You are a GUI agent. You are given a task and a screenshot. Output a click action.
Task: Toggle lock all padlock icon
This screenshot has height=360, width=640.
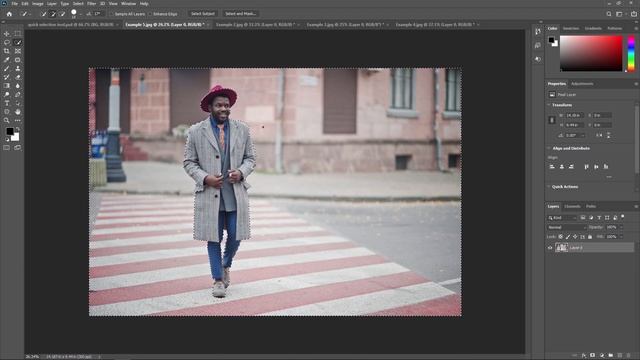[590, 237]
